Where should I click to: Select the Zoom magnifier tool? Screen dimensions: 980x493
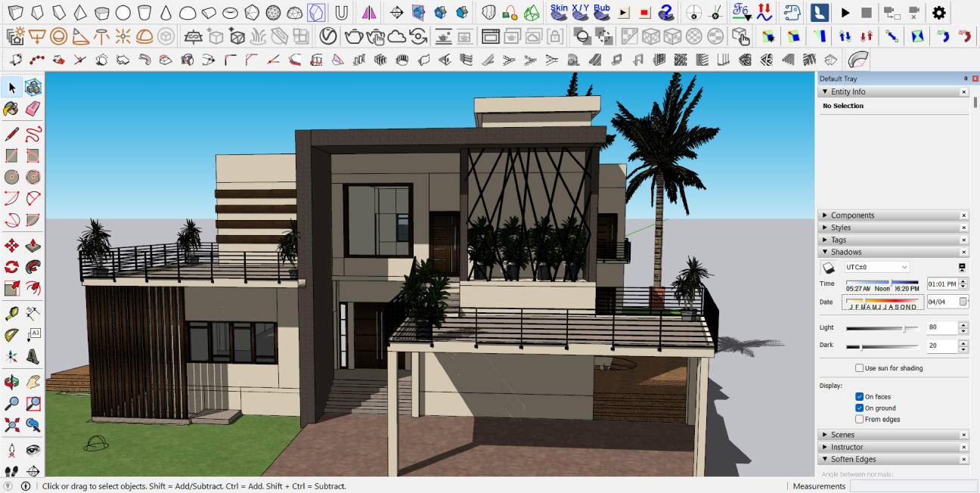(x=11, y=403)
